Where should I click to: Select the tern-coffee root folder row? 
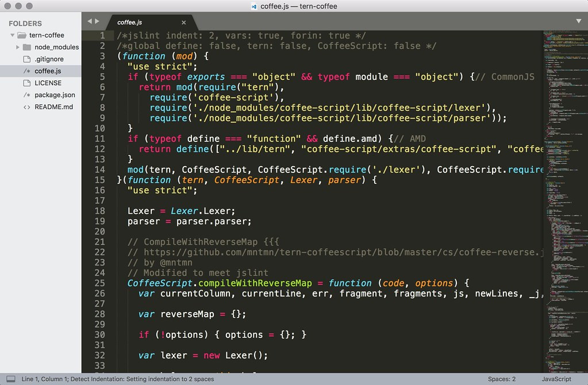40,35
